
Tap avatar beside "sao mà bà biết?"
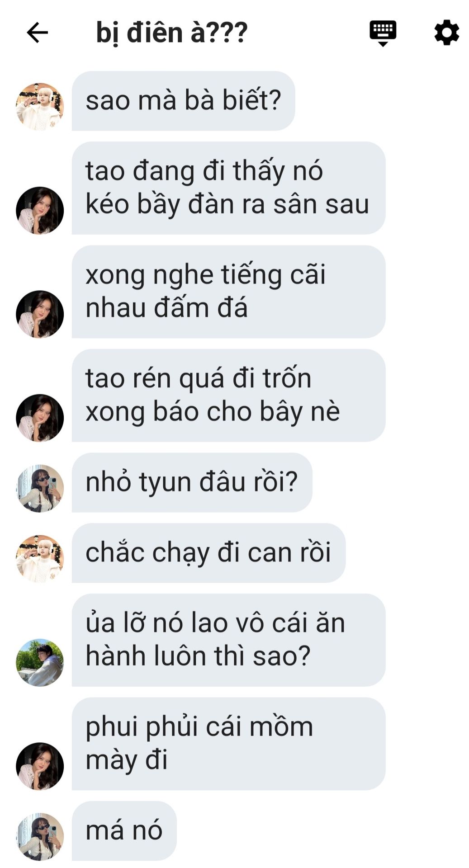coord(40,107)
